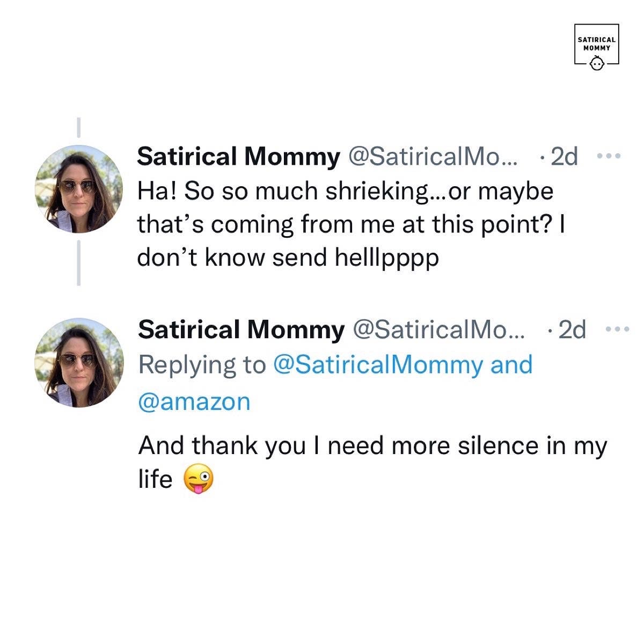Click the Satirical Mommy name on the reply tweet
Image resolution: width=644 pixels, height=644 pixels.
pyautogui.click(x=241, y=330)
